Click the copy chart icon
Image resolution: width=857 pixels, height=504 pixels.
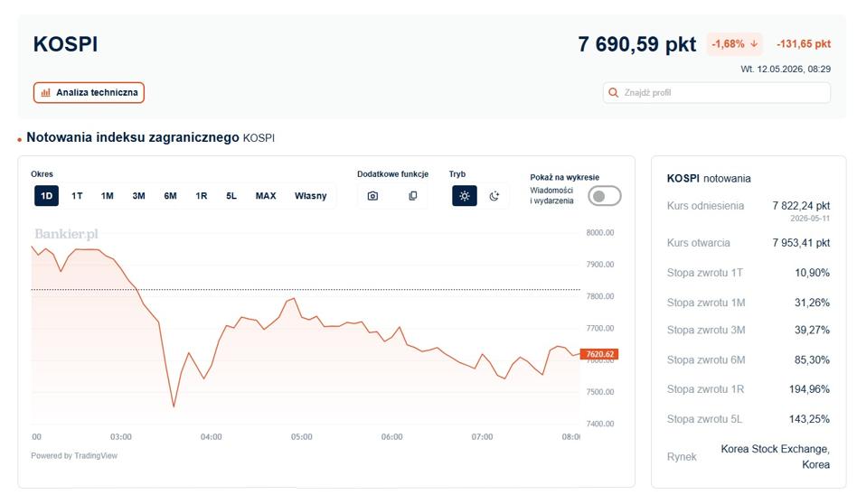point(413,196)
